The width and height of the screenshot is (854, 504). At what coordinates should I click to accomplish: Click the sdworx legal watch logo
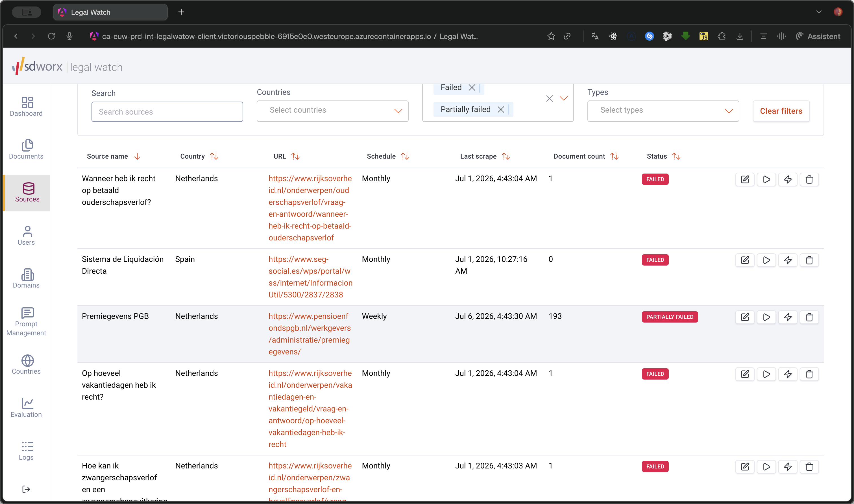67,66
